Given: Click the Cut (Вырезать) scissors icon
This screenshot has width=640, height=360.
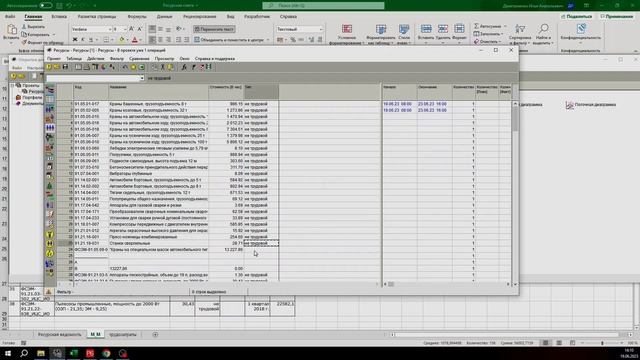Looking at the screenshot, I should (x=24, y=27).
